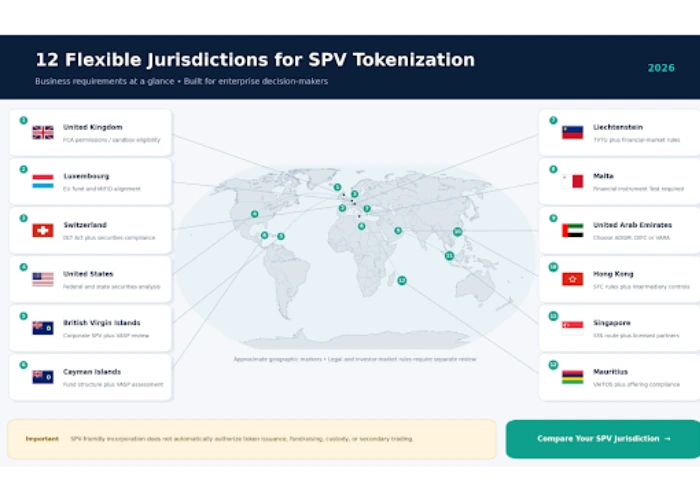This screenshot has height=500, width=700.
Task: Click the Financial Instrument Test required text
Action: [638, 189]
